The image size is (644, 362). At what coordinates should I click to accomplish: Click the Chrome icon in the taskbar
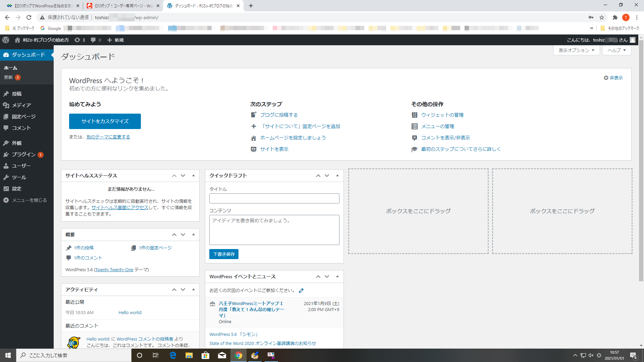[x=238, y=355]
